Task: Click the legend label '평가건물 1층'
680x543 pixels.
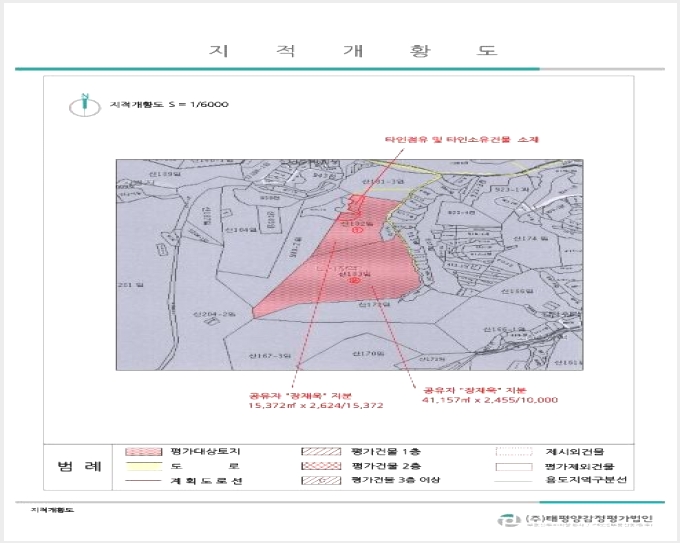Action: click(386, 451)
